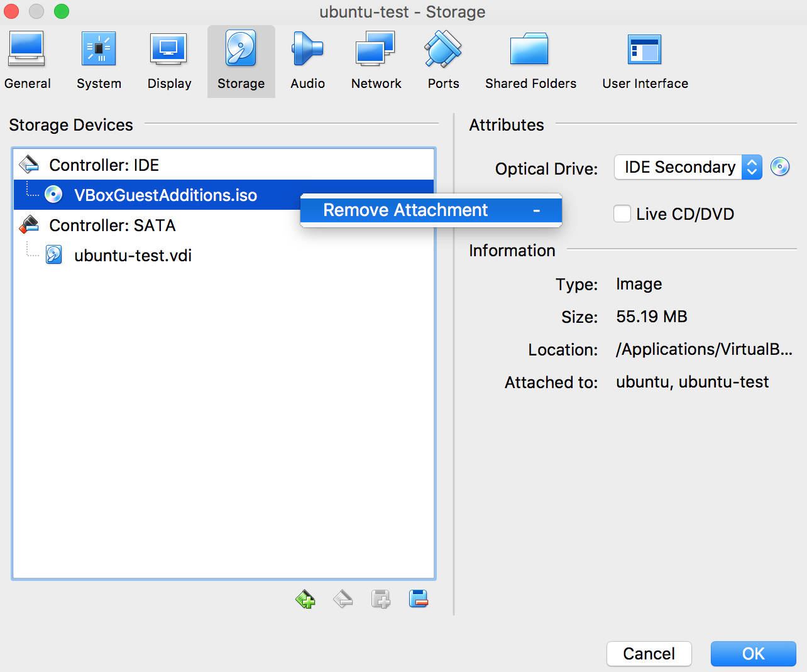Open the System settings icon
The height and width of the screenshot is (672, 807).
coord(99,49)
